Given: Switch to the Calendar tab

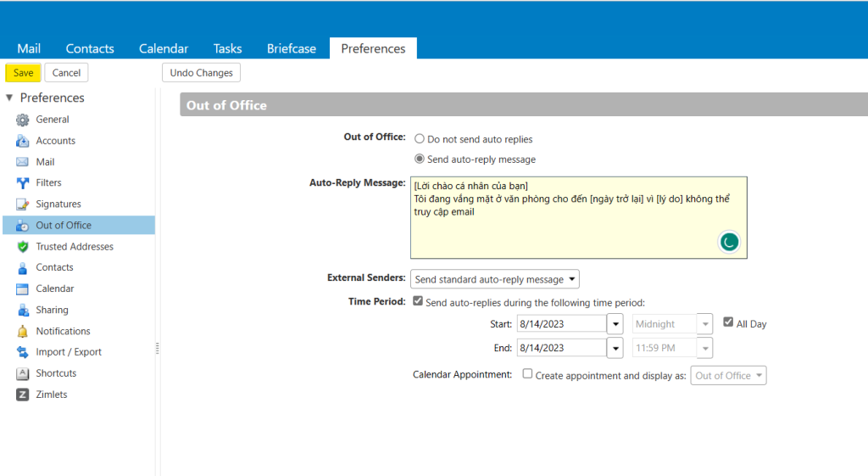Looking at the screenshot, I should [x=164, y=48].
